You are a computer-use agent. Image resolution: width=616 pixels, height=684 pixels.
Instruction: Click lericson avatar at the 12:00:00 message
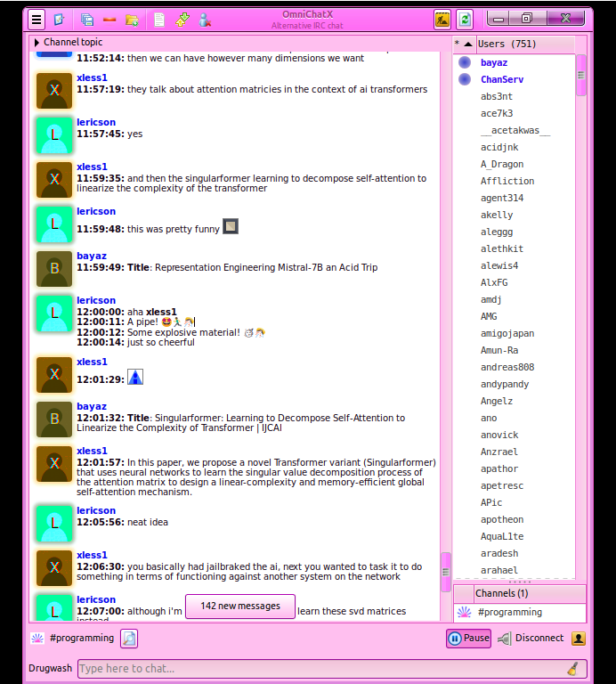coord(54,313)
